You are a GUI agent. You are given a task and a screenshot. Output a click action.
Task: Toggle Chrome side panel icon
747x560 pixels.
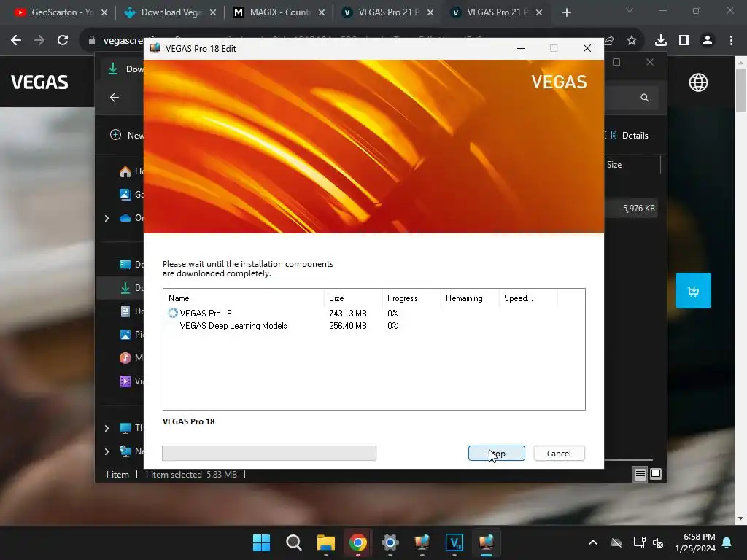[684, 41]
